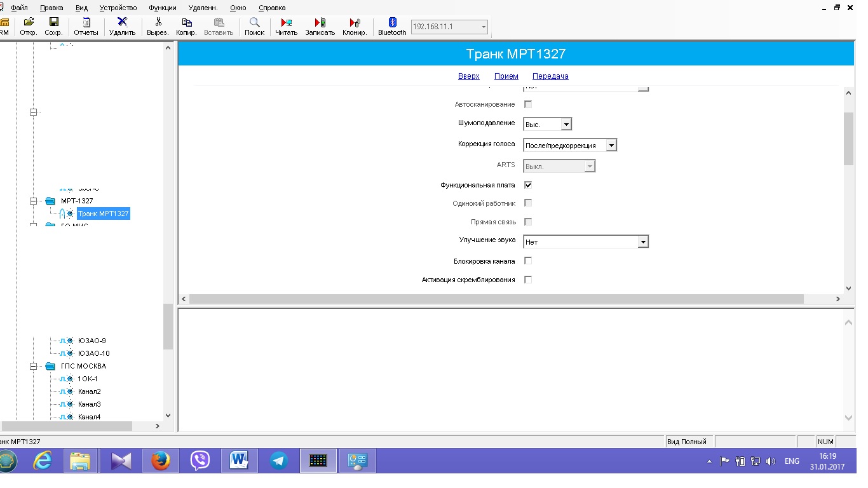The width and height of the screenshot is (868, 488).
Task: Tick the Активация скремблирования checkbox
Action: point(528,280)
